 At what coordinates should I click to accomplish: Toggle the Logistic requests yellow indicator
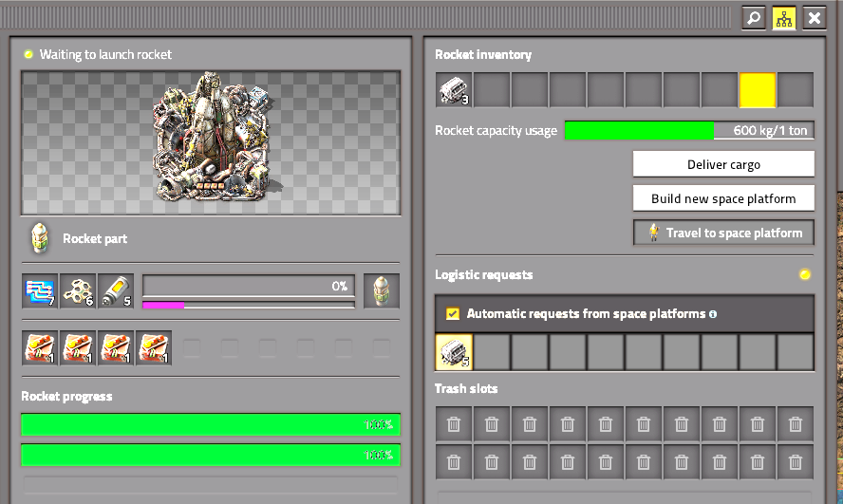pos(805,274)
